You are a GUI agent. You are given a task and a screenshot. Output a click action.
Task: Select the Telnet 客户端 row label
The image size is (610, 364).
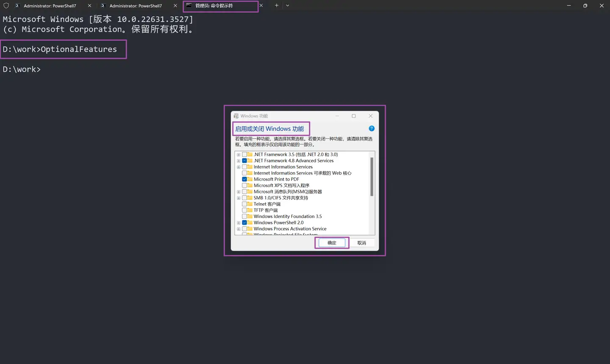[267, 204]
